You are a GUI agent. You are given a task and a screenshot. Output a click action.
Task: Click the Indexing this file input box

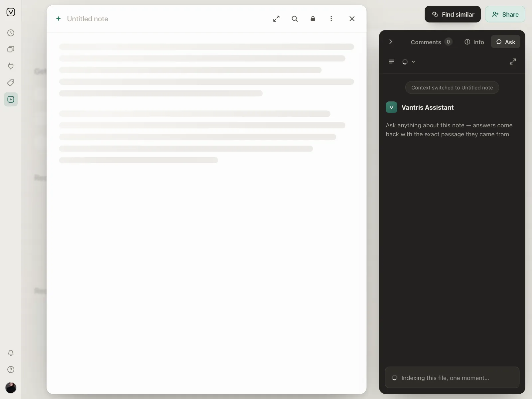[x=452, y=377]
